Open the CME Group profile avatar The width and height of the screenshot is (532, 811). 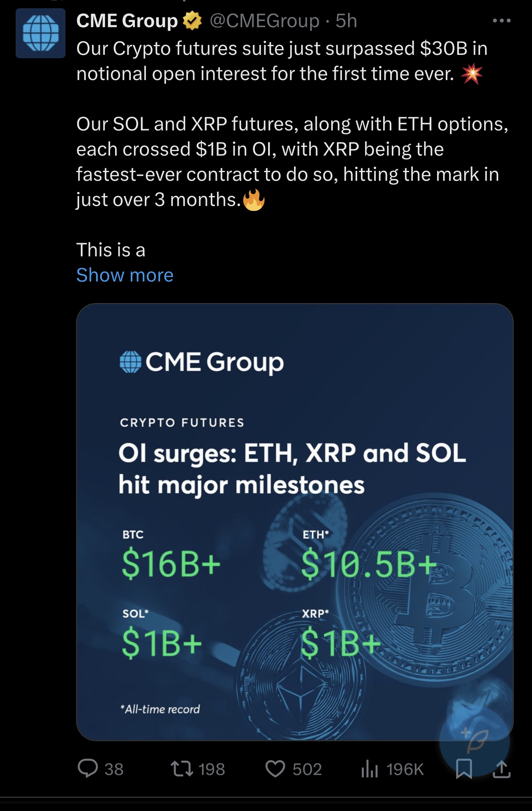[40, 33]
